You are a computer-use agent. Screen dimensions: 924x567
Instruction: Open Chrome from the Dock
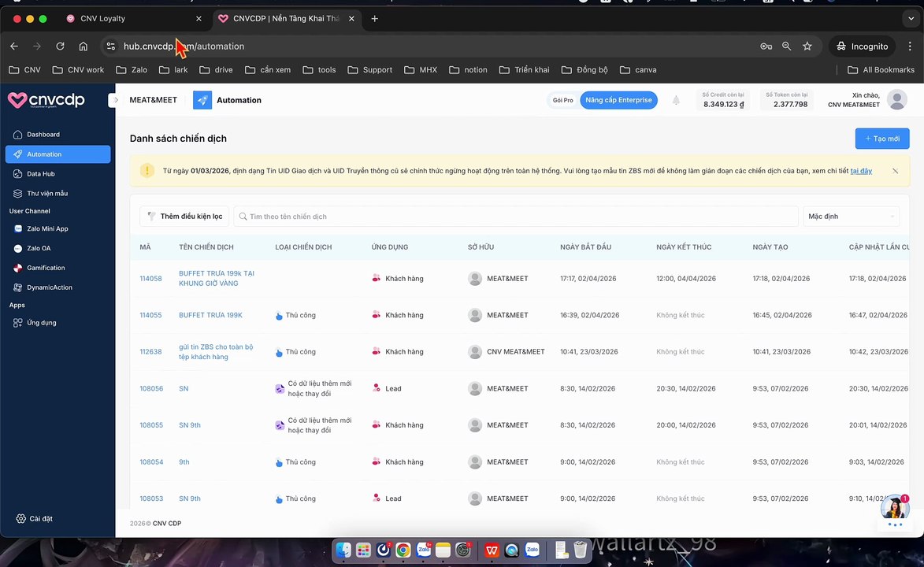coord(403,550)
